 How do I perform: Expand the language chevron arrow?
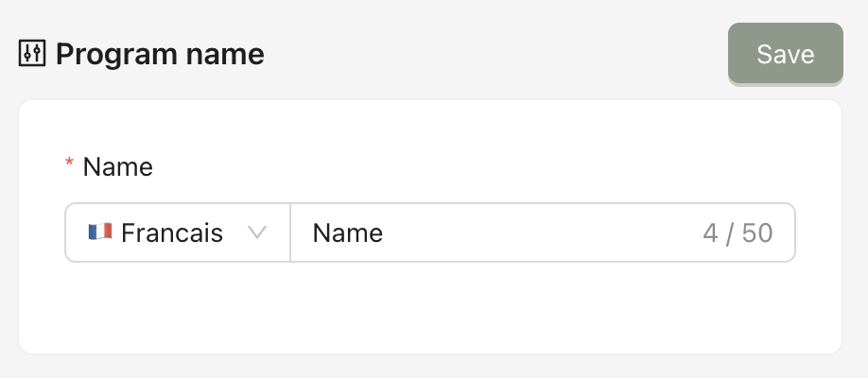[256, 232]
